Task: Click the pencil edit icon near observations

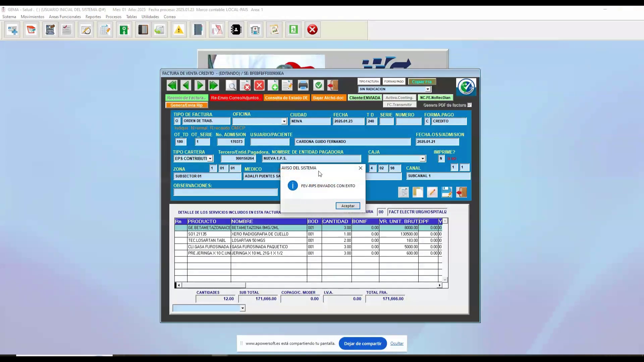Action: pyautogui.click(x=432, y=192)
